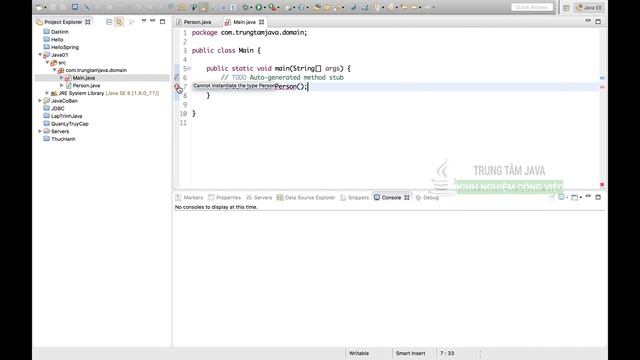The width and height of the screenshot is (640, 360).
Task: Open the Debug dropdown arrow
Action: (251, 7)
